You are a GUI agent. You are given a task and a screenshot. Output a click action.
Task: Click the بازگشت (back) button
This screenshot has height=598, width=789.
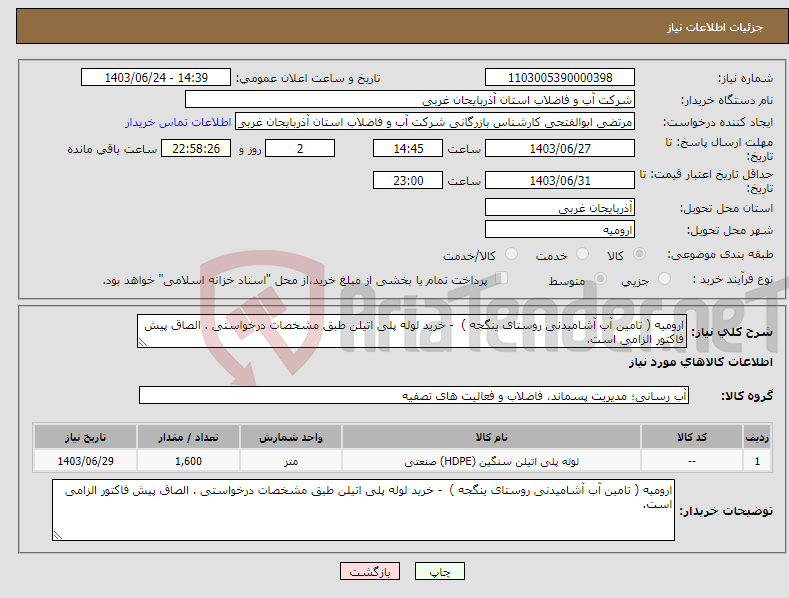pos(370,571)
